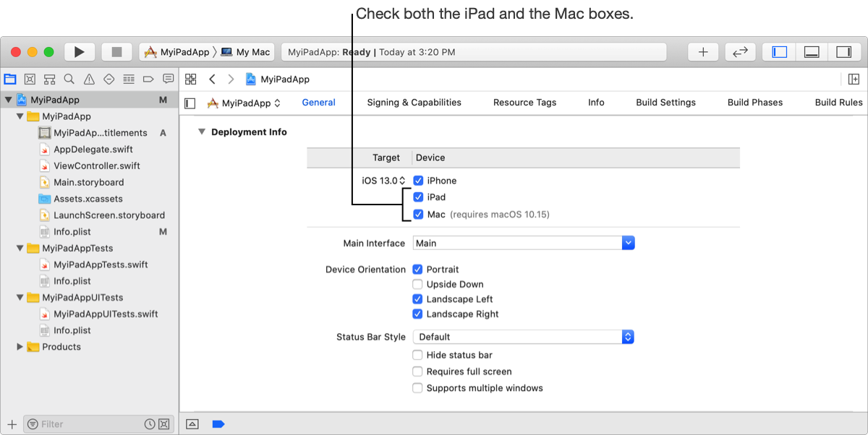The image size is (868, 435).
Task: Enable Upside Down orientation
Action: click(x=418, y=285)
